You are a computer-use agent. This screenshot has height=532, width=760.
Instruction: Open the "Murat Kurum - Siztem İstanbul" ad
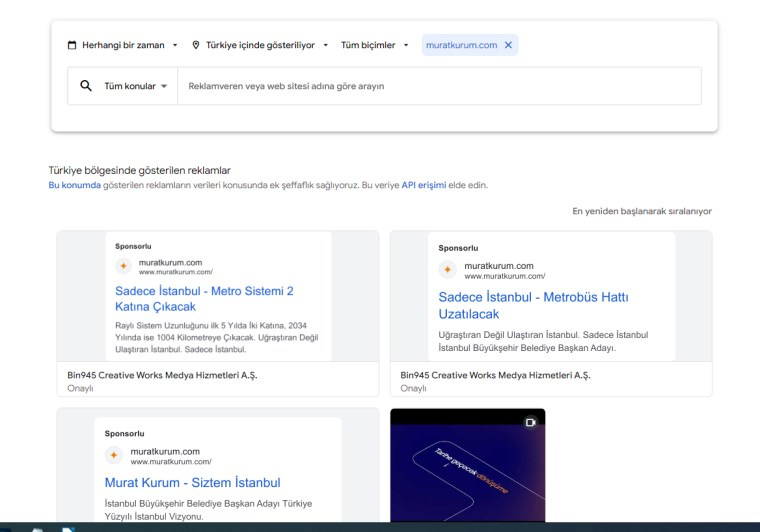[192, 482]
